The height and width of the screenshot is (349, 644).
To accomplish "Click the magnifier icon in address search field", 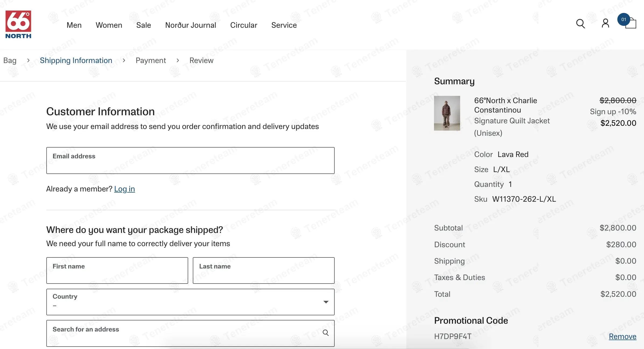I will [325, 333].
